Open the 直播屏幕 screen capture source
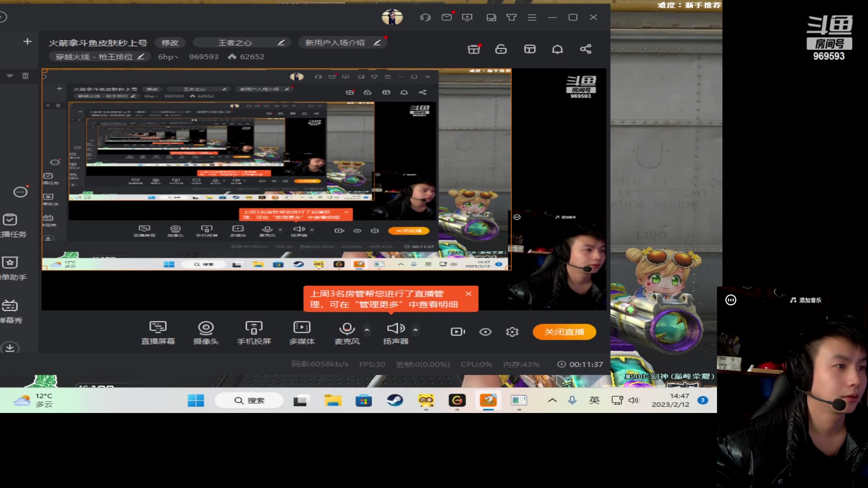Image resolution: width=868 pixels, height=488 pixels. click(x=158, y=333)
